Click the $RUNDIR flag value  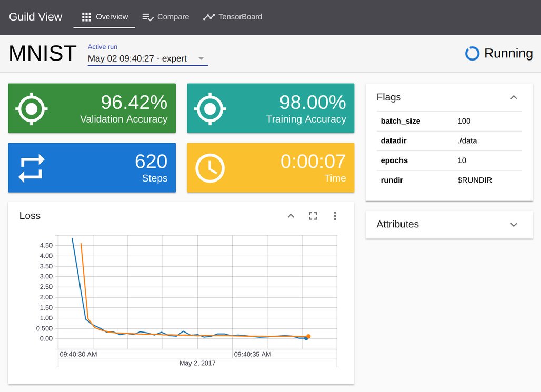point(475,180)
